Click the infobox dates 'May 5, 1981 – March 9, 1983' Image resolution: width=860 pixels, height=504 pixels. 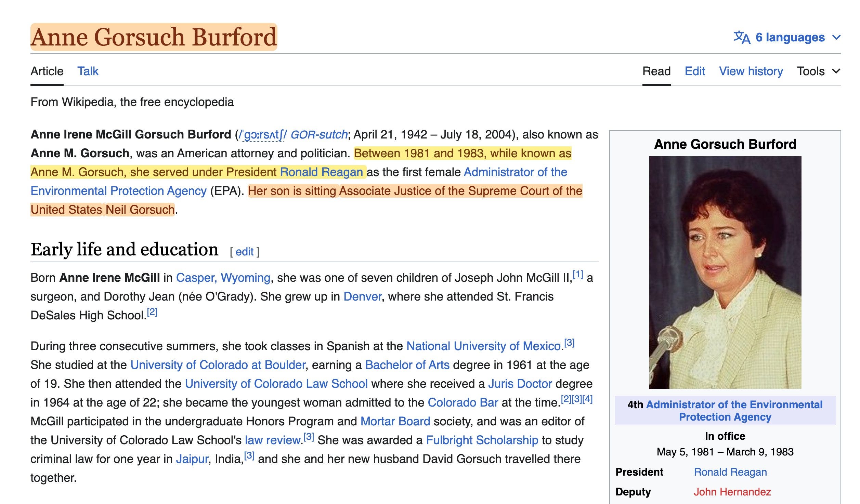(x=725, y=452)
